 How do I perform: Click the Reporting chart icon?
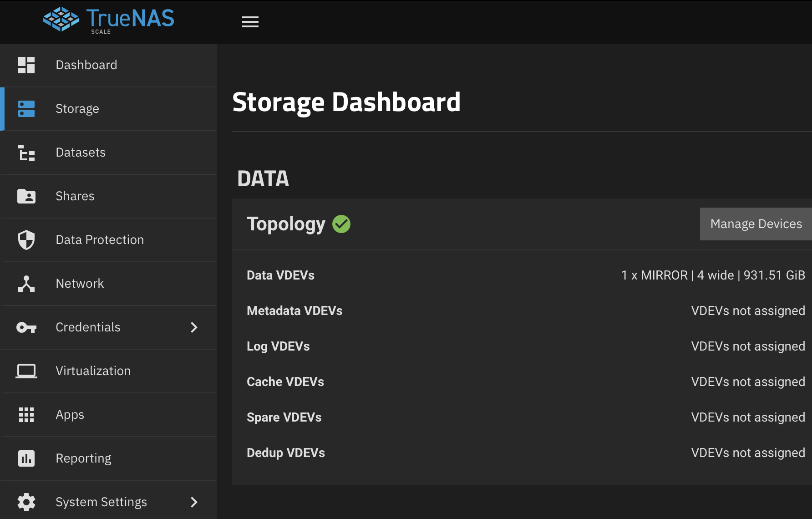point(26,458)
